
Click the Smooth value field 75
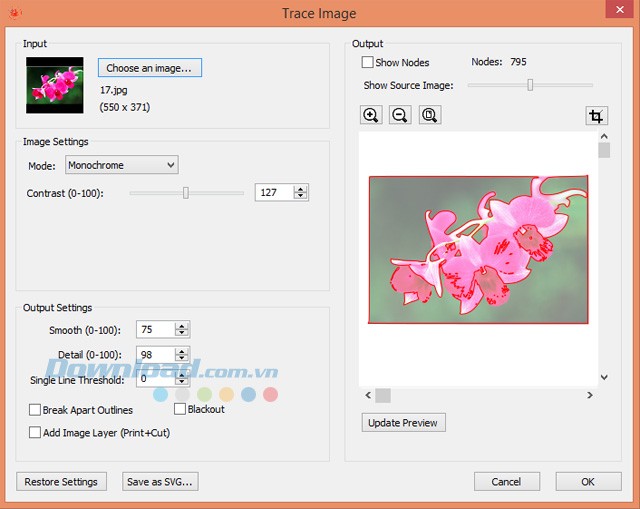point(156,329)
